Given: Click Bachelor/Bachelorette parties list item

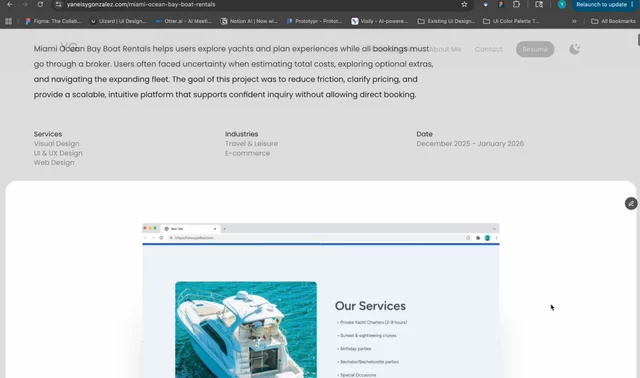Looking at the screenshot, I should point(368,362).
